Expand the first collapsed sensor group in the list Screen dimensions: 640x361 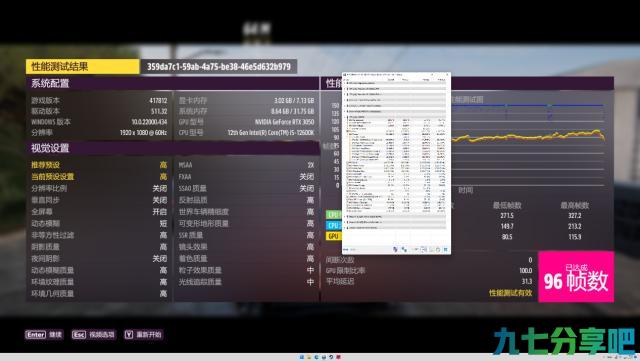[x=345, y=83]
